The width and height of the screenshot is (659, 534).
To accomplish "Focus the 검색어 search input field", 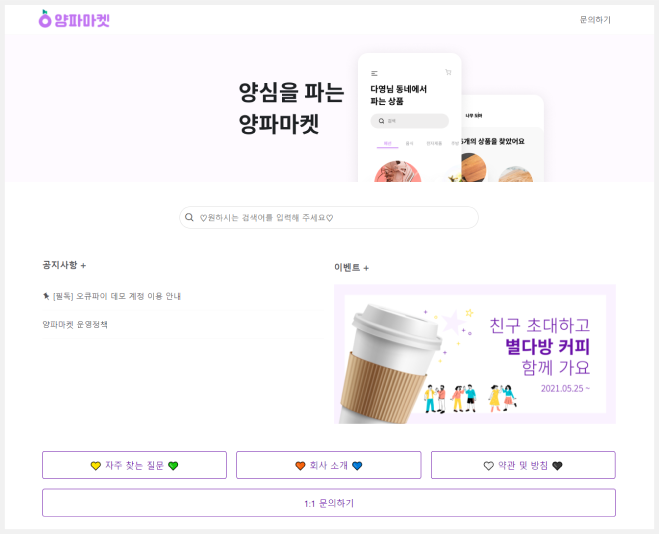I will (x=329, y=217).
